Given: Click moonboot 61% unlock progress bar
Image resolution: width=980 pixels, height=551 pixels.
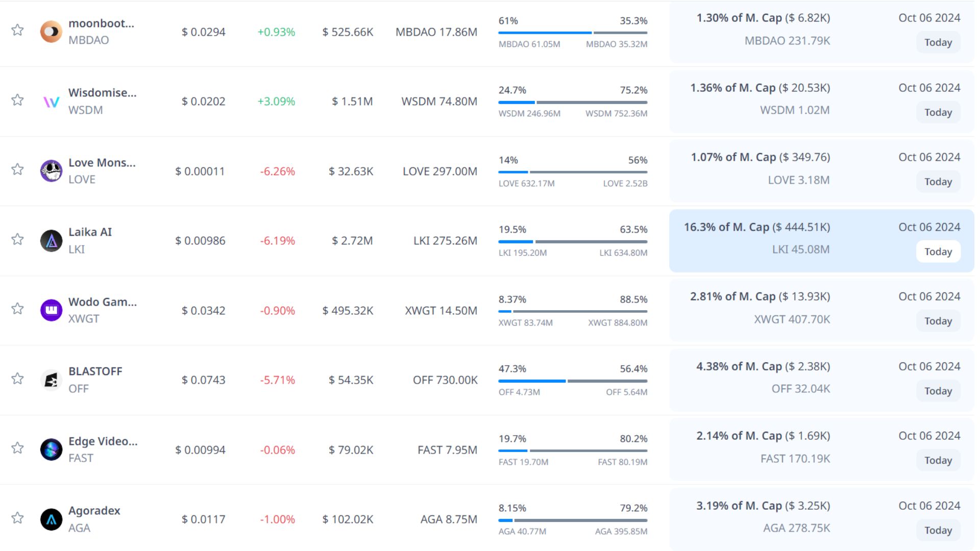Looking at the screenshot, I should (573, 33).
